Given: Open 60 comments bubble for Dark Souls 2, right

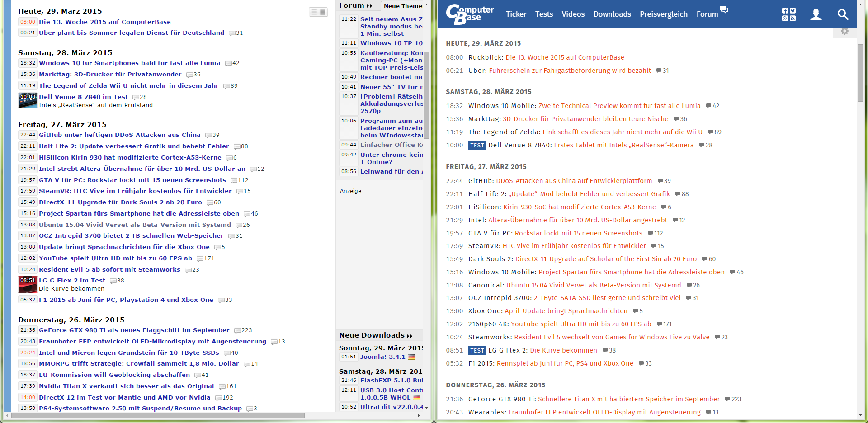Looking at the screenshot, I should pyautogui.click(x=709, y=259).
